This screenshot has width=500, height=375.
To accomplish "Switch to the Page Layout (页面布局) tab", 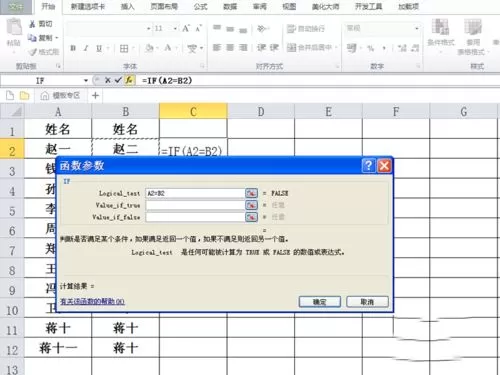I will point(164,7).
